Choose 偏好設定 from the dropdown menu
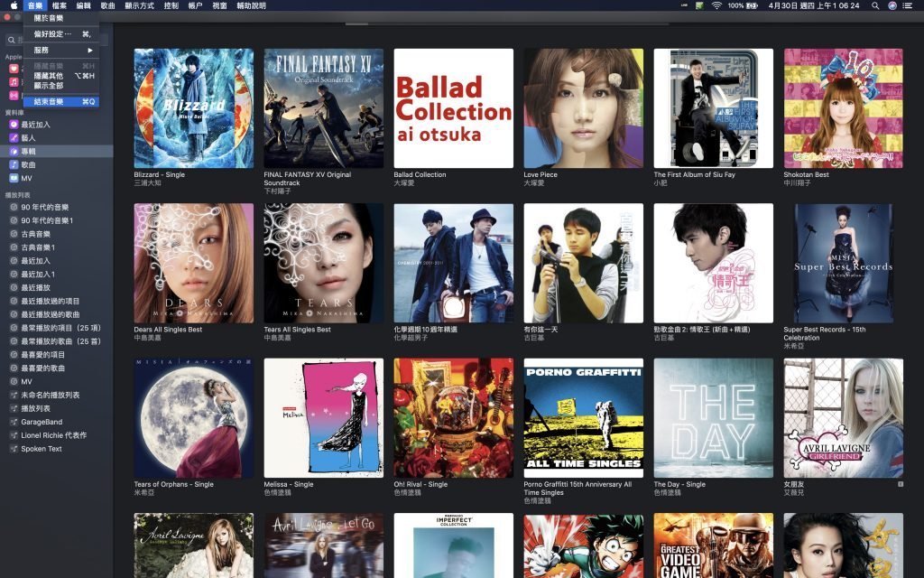The height and width of the screenshot is (578, 924). point(61,33)
